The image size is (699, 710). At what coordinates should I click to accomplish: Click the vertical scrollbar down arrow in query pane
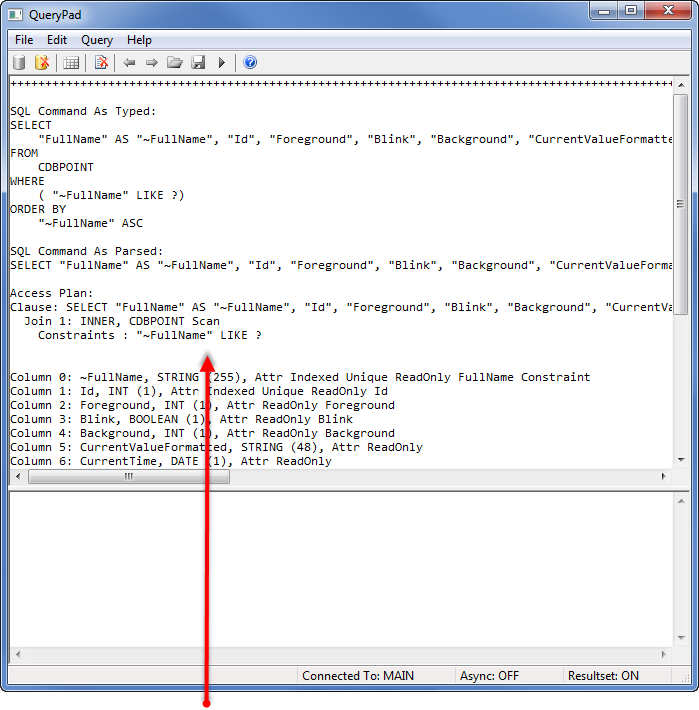[x=681, y=461]
